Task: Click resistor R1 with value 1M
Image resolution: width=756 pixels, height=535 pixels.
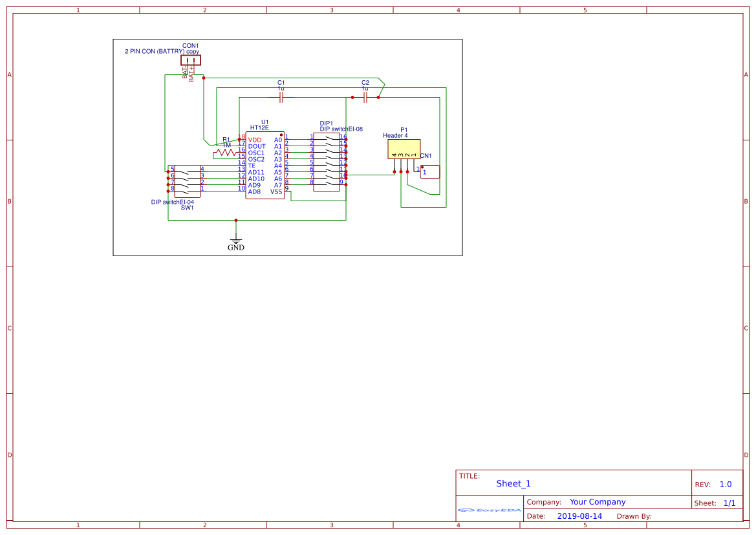Action: [x=225, y=153]
